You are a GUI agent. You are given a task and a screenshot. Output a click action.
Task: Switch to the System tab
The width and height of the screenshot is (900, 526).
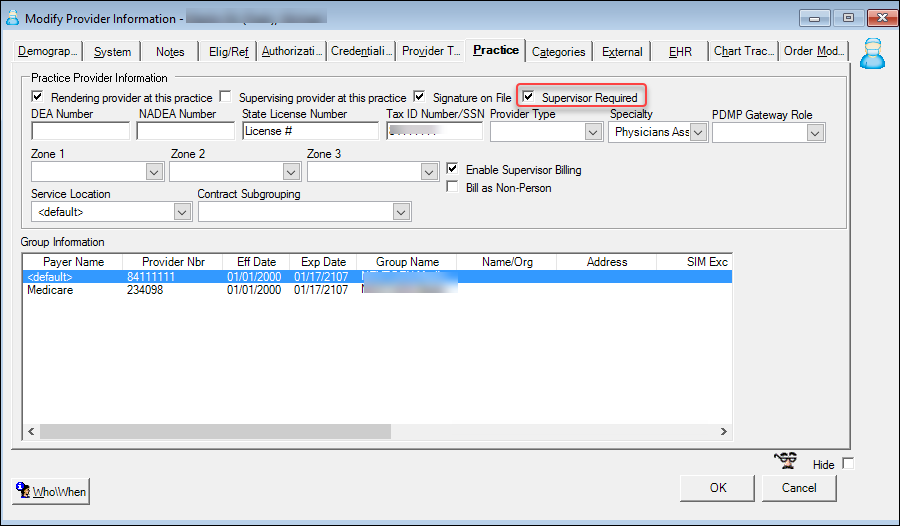pyautogui.click(x=112, y=52)
